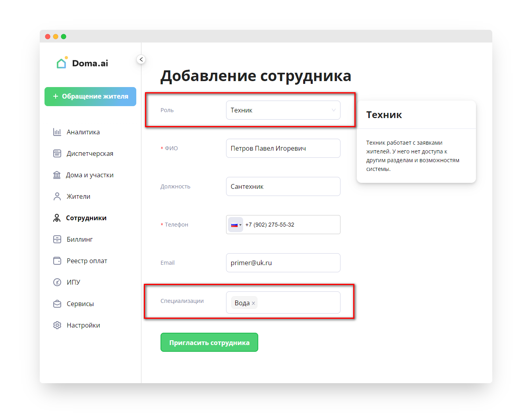Click the Обращение жителя button

pyautogui.click(x=90, y=97)
